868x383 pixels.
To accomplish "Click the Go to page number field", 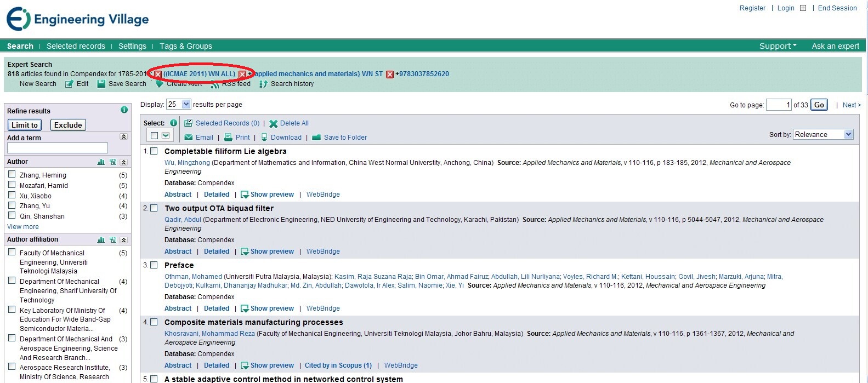I will click(x=778, y=105).
